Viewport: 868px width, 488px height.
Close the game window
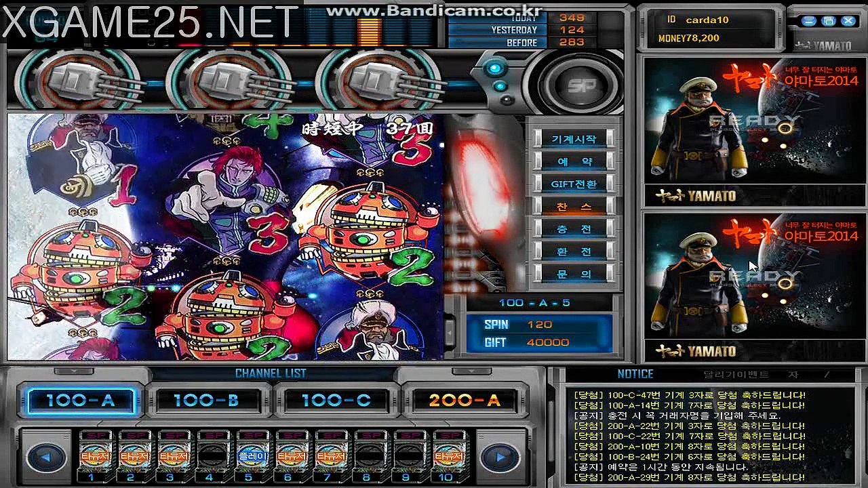(848, 22)
